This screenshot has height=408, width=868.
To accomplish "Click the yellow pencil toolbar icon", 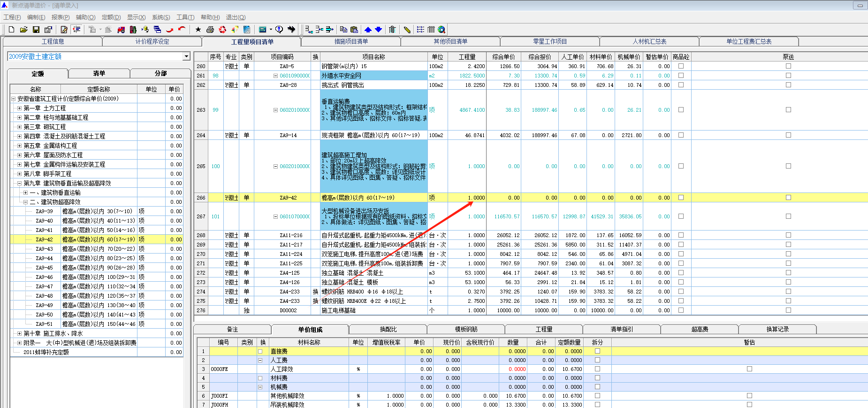I will click(407, 30).
